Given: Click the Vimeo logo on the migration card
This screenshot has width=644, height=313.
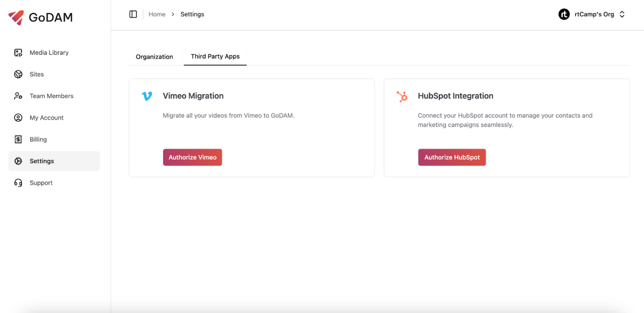Looking at the screenshot, I should pyautogui.click(x=147, y=96).
